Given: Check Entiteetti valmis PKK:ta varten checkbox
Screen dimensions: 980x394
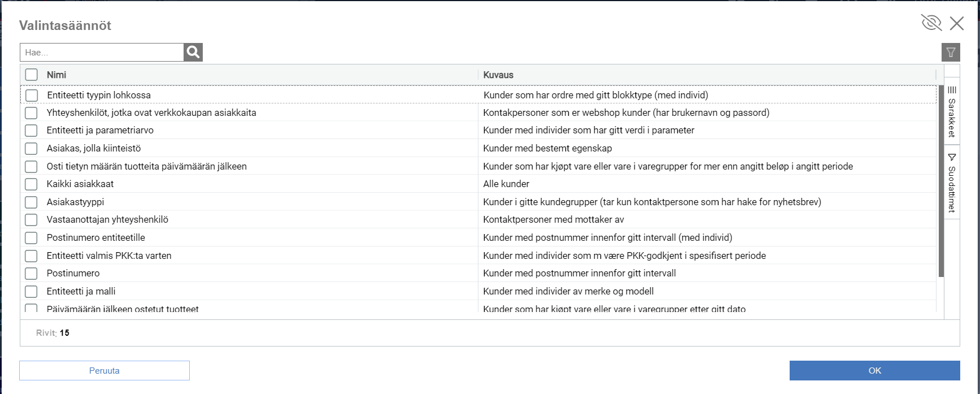Looking at the screenshot, I should [32, 256].
